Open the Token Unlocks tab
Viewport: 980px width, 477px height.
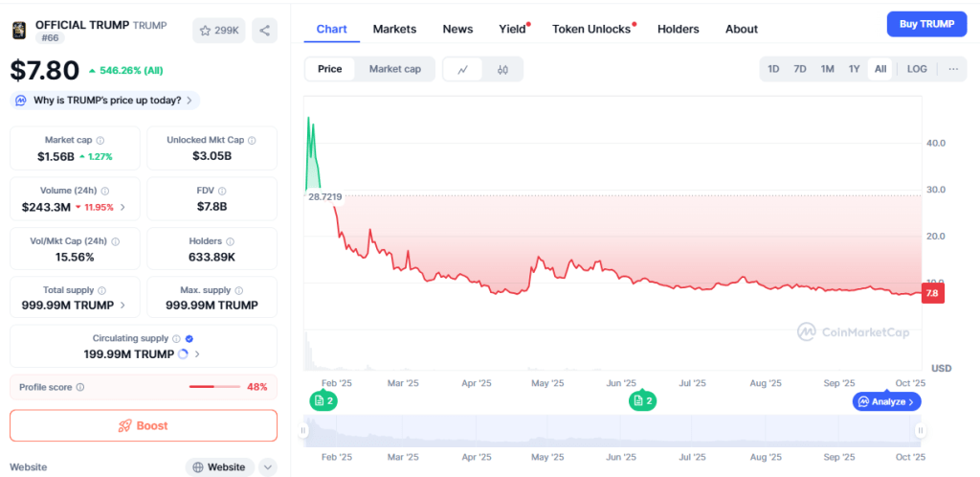591,29
